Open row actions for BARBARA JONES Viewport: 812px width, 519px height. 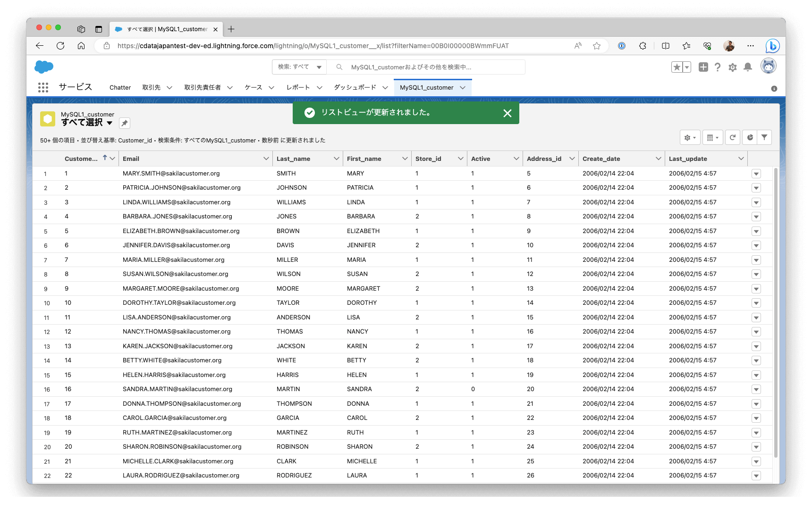pyautogui.click(x=756, y=217)
